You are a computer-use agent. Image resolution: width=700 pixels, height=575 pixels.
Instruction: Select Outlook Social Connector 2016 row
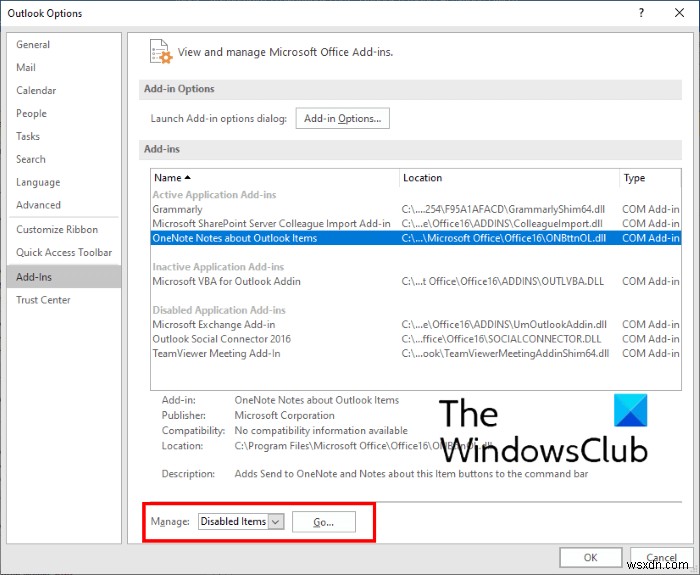416,339
